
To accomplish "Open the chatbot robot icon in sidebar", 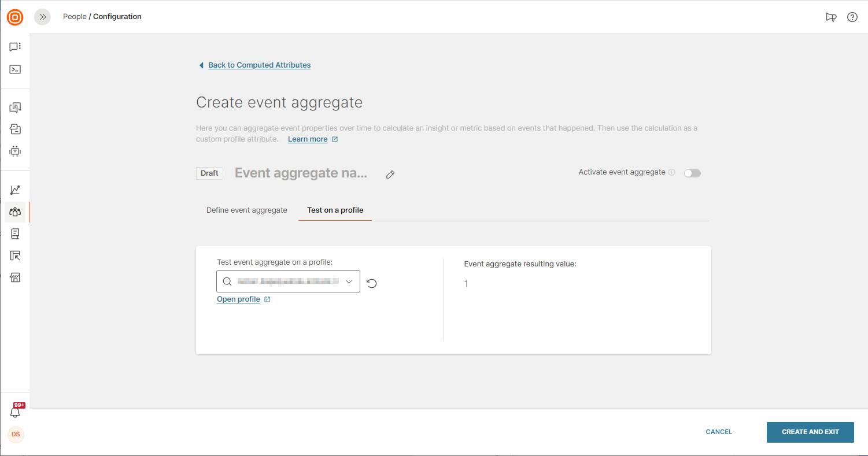I will click(15, 151).
